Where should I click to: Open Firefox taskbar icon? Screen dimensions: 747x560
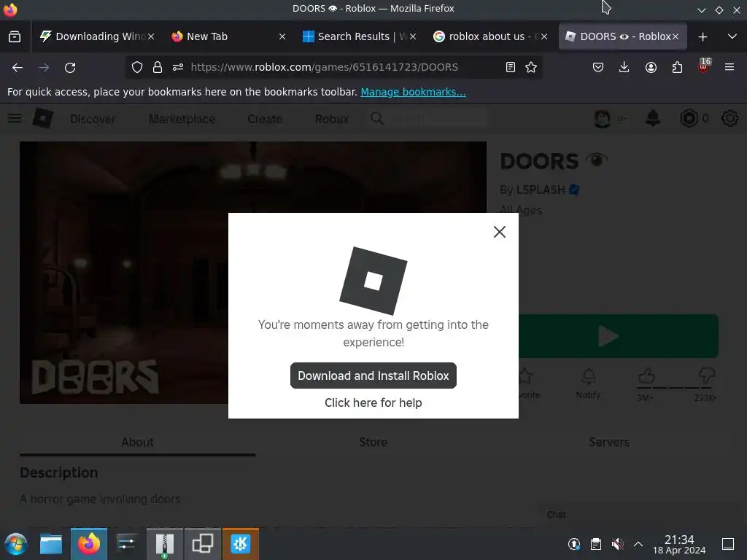89,544
